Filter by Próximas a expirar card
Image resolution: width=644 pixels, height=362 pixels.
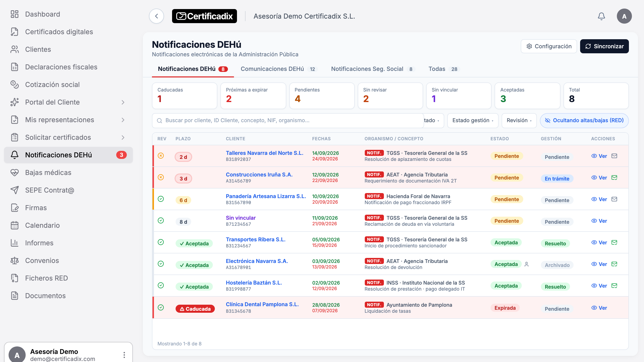pyautogui.click(x=253, y=96)
